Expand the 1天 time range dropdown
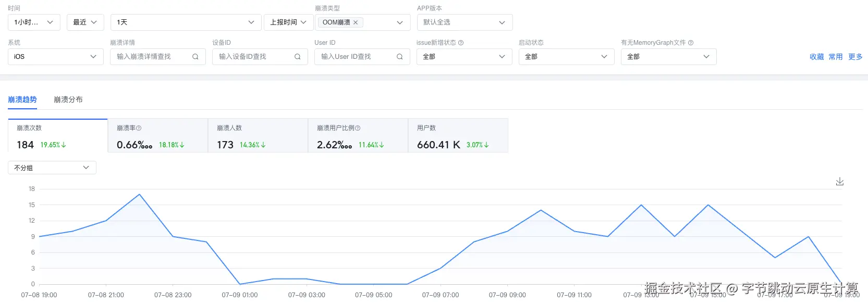This screenshot has width=868, height=305. point(186,22)
